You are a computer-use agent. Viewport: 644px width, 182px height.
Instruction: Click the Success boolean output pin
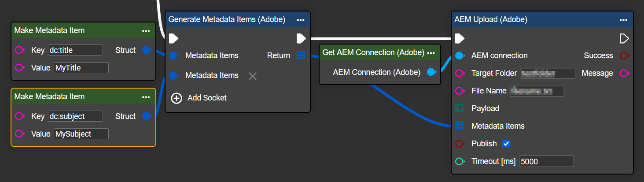click(624, 56)
